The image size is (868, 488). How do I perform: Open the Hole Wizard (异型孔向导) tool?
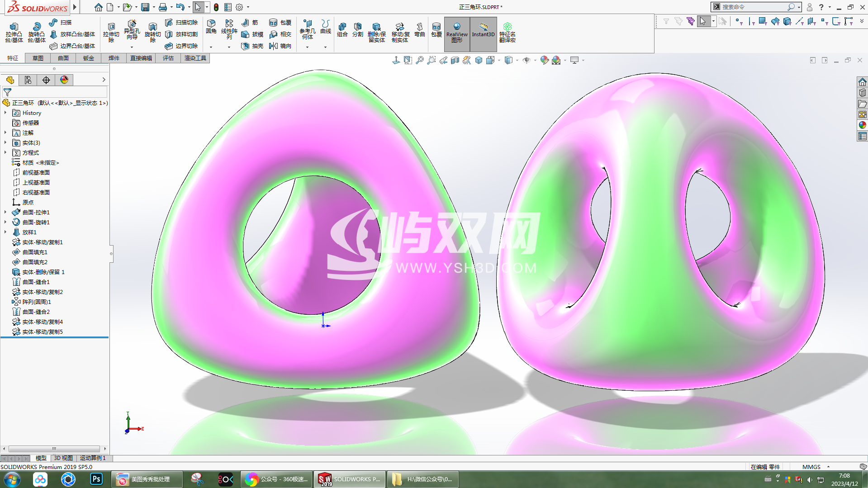click(x=132, y=30)
